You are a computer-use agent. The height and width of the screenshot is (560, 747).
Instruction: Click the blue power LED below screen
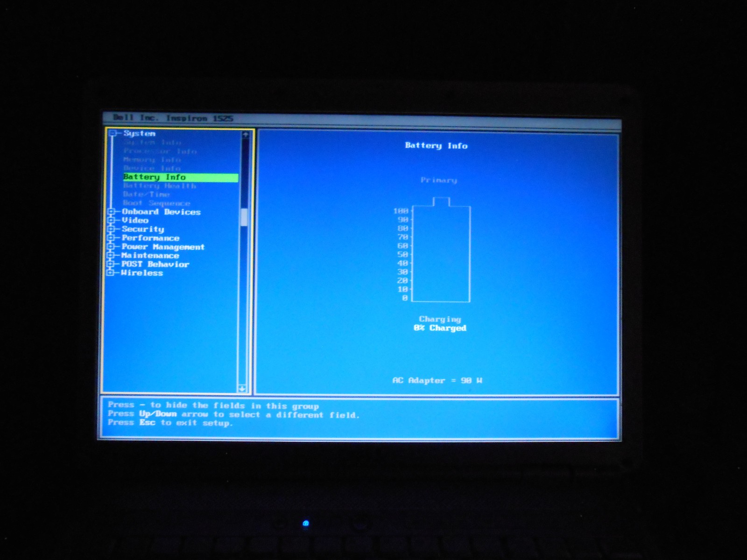[x=306, y=523]
